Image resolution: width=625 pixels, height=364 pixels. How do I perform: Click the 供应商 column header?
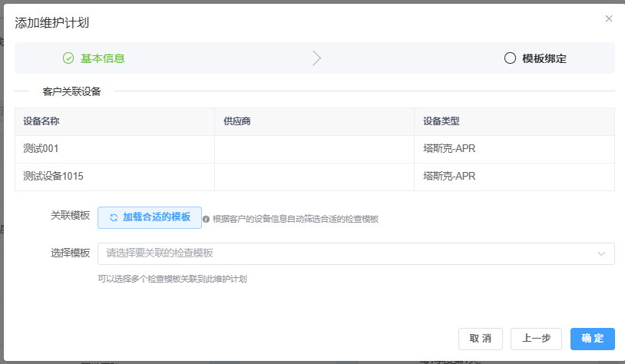pos(237,121)
